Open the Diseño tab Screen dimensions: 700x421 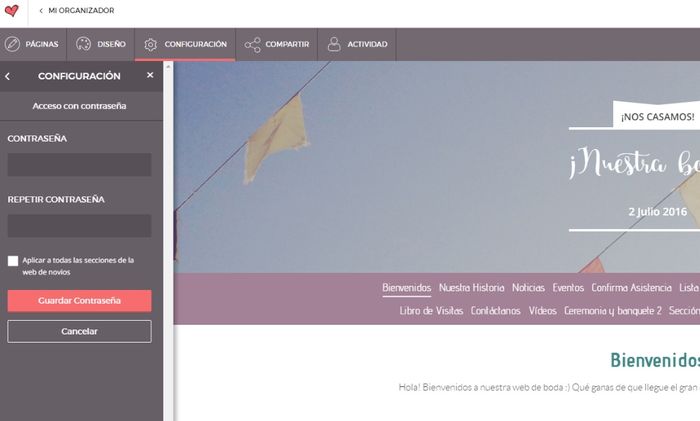pyautogui.click(x=100, y=44)
